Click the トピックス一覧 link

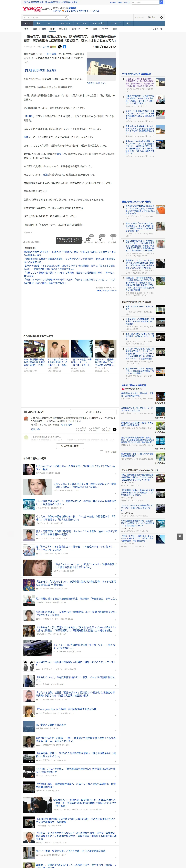click(155, 29)
